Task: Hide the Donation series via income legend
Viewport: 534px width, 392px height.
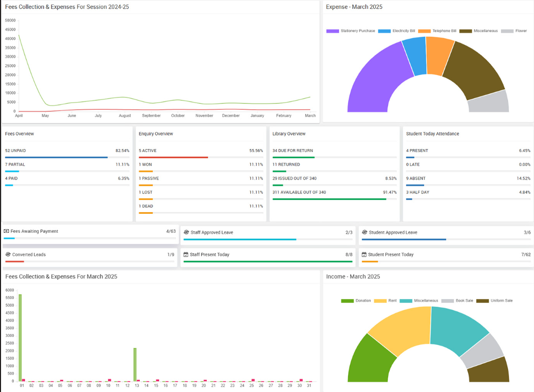Action: pos(356,301)
